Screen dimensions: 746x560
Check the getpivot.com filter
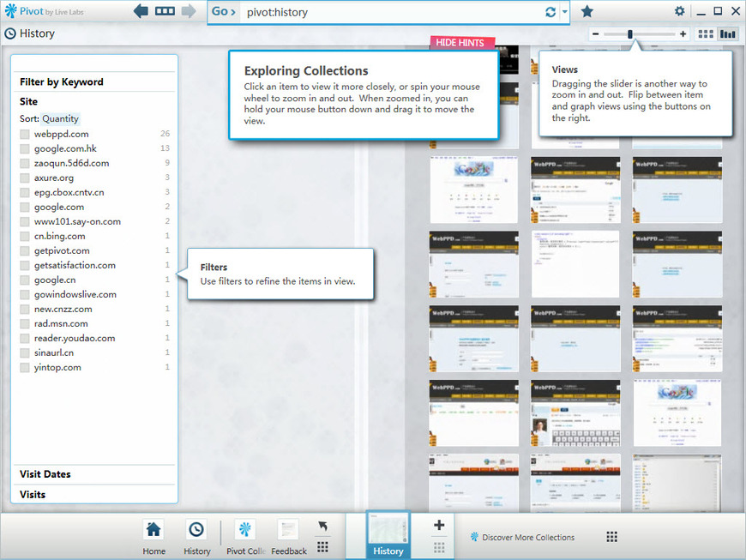pyautogui.click(x=25, y=250)
